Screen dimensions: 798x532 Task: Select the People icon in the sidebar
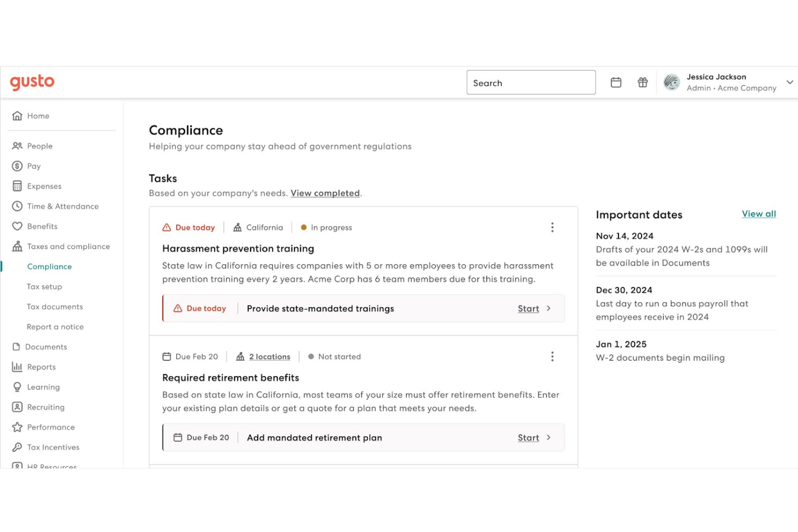pyautogui.click(x=17, y=146)
